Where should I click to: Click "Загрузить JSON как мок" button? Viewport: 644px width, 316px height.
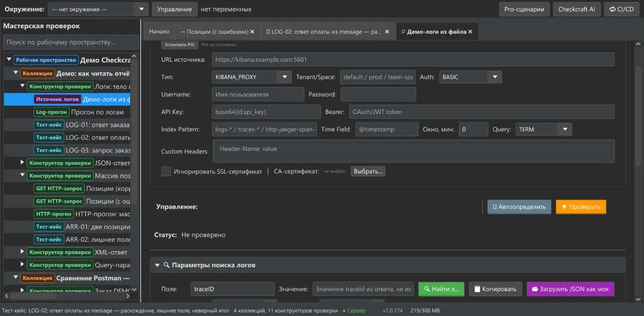[571, 289]
